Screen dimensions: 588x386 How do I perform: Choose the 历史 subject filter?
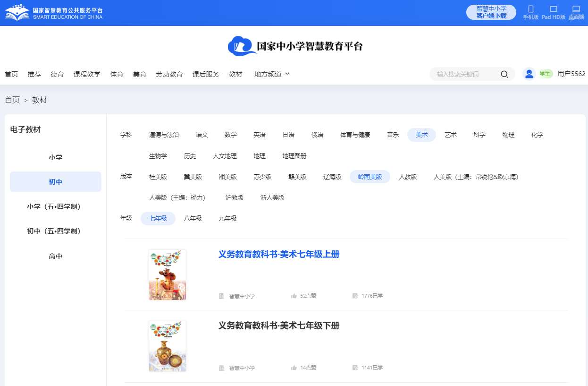point(190,156)
